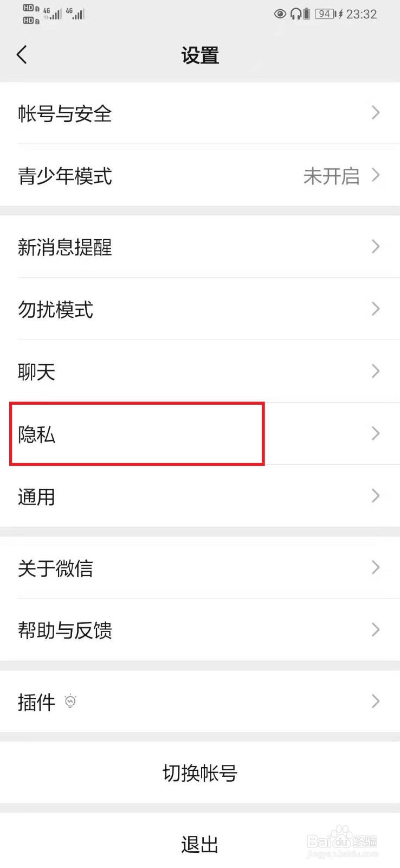Tap the chevron next to 通用

pos(376,496)
